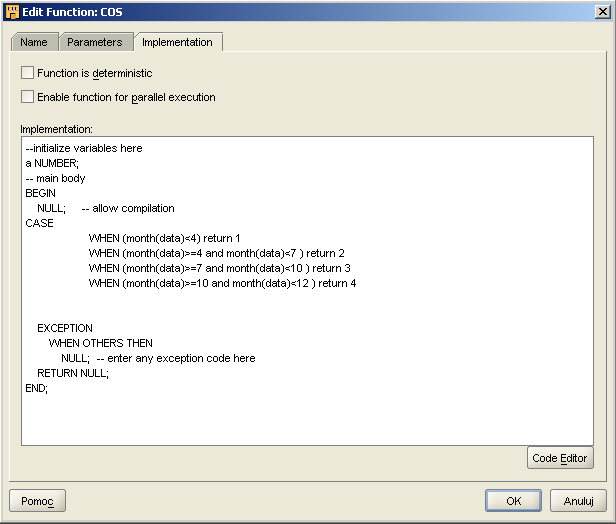Open the Parameters tab

tap(95, 42)
